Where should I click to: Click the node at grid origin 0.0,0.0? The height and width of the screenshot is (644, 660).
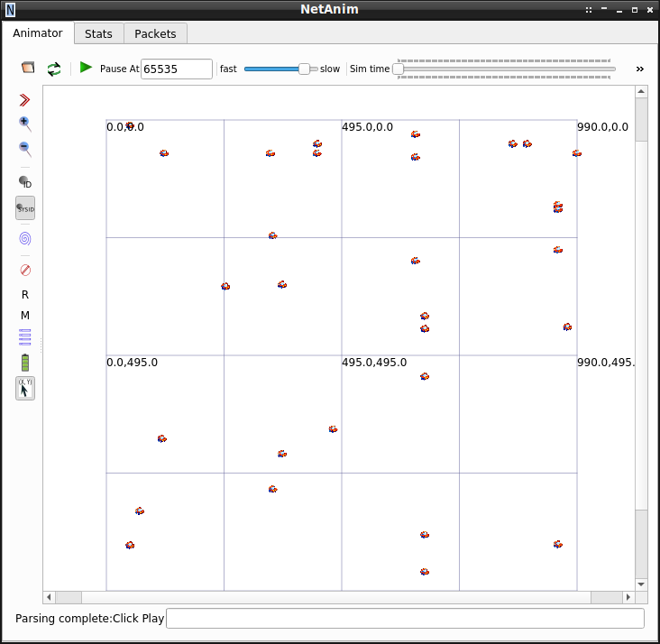tap(130, 125)
